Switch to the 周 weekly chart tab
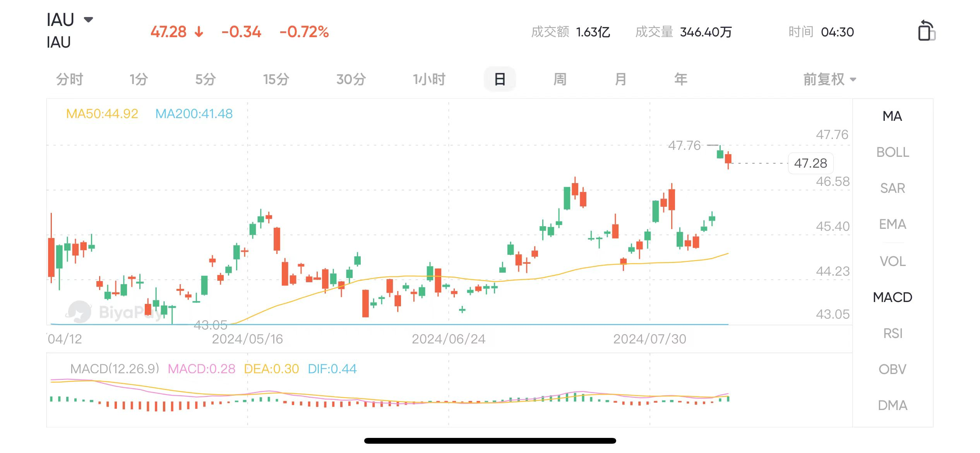Viewport: 980px width, 453px height. (560, 79)
